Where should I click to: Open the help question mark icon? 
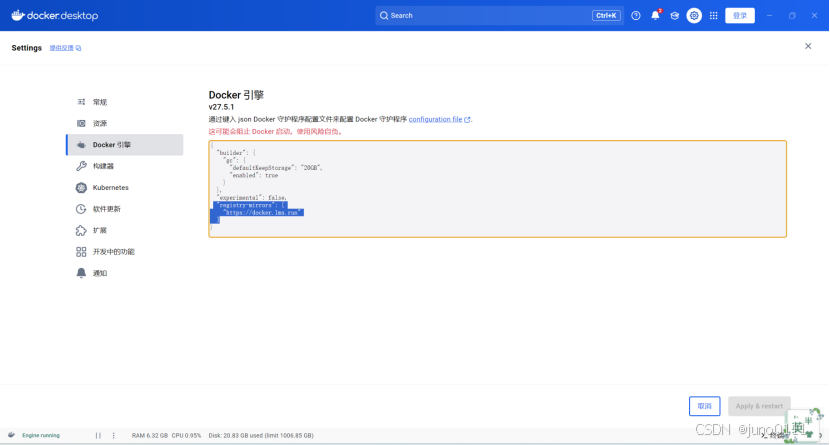pos(636,15)
